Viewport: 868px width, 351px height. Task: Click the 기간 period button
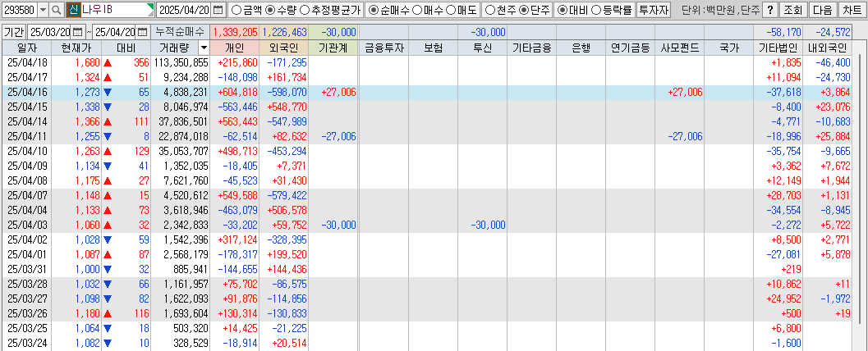click(x=14, y=32)
